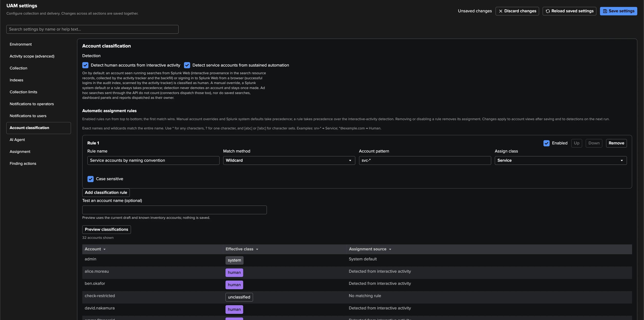Viewport: 644px width, 320px height.
Task: Open the Assign class Service dropdown
Action: coord(561,161)
